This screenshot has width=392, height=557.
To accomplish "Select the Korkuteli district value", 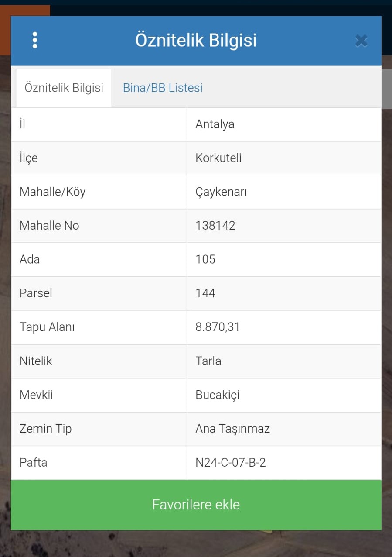I will coord(218,158).
